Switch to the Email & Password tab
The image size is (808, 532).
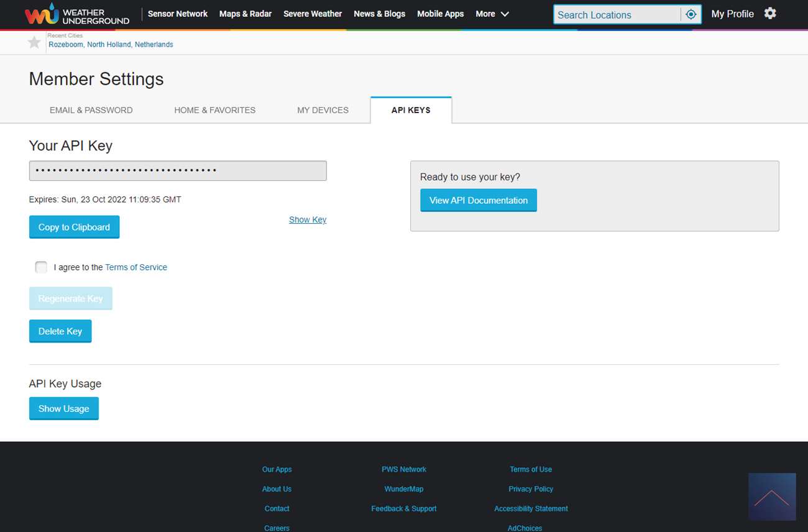91,110
